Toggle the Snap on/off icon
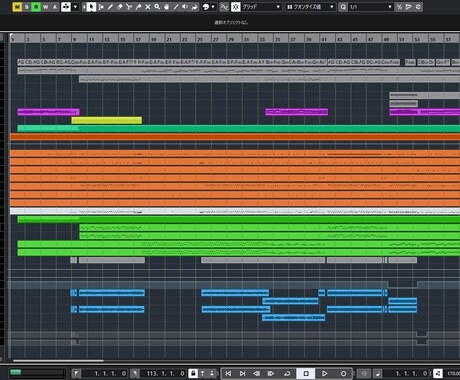Viewport: 460px width, 380px height. (x=235, y=7)
